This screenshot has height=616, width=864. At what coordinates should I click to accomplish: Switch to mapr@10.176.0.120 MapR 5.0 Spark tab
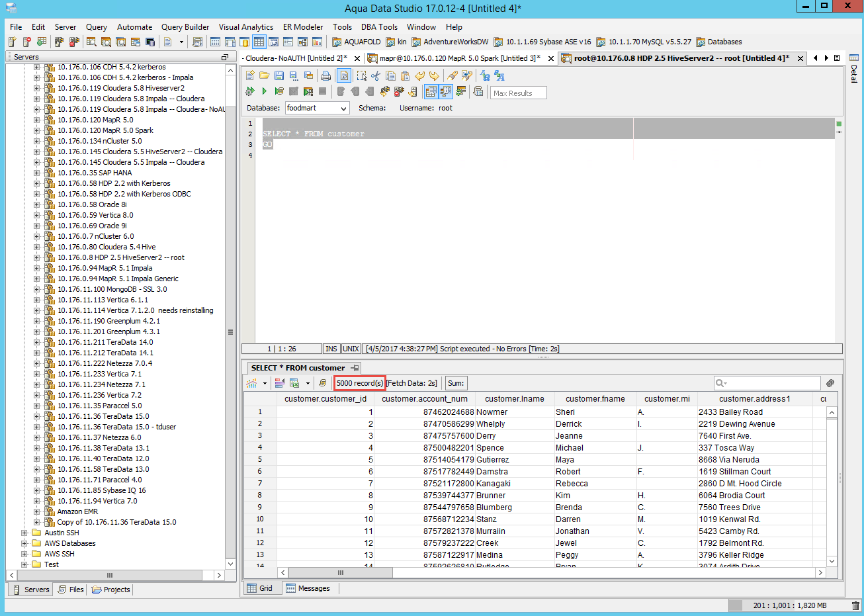coord(460,58)
